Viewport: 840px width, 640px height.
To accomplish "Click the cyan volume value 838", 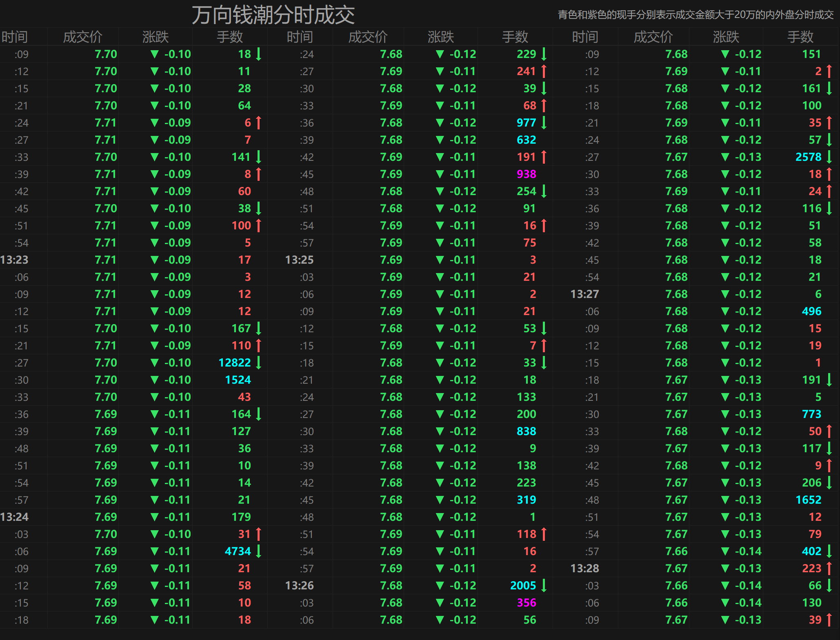I will [527, 431].
